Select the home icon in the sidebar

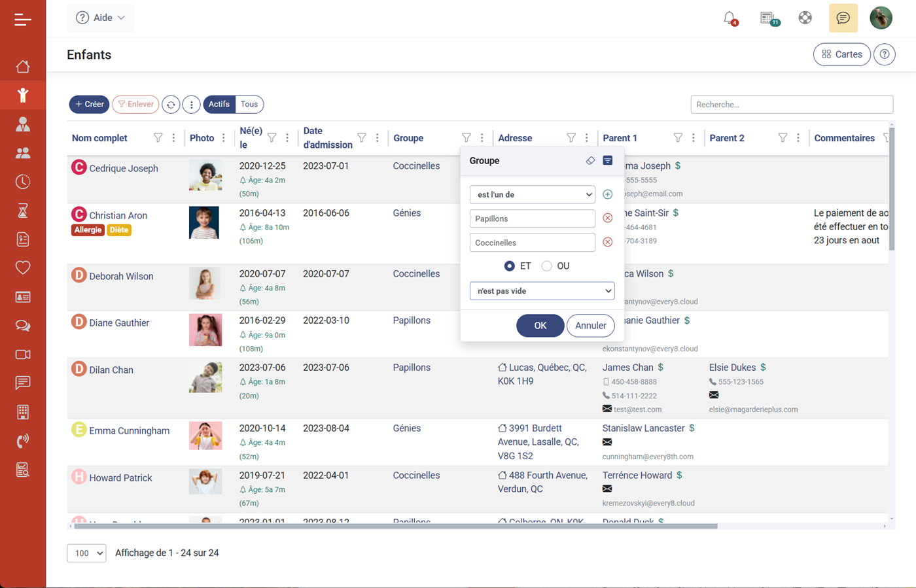(x=23, y=66)
